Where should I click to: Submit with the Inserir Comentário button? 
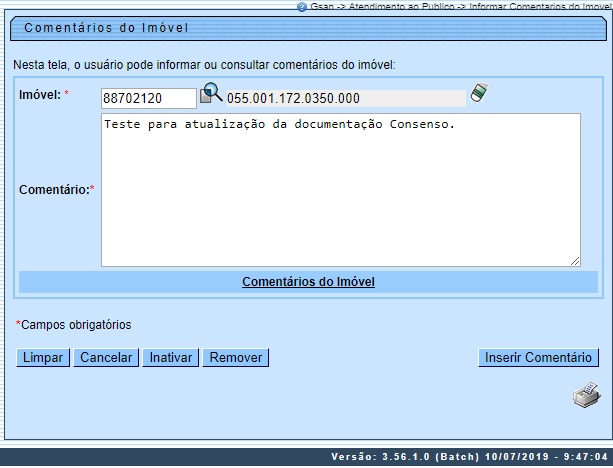click(538, 358)
